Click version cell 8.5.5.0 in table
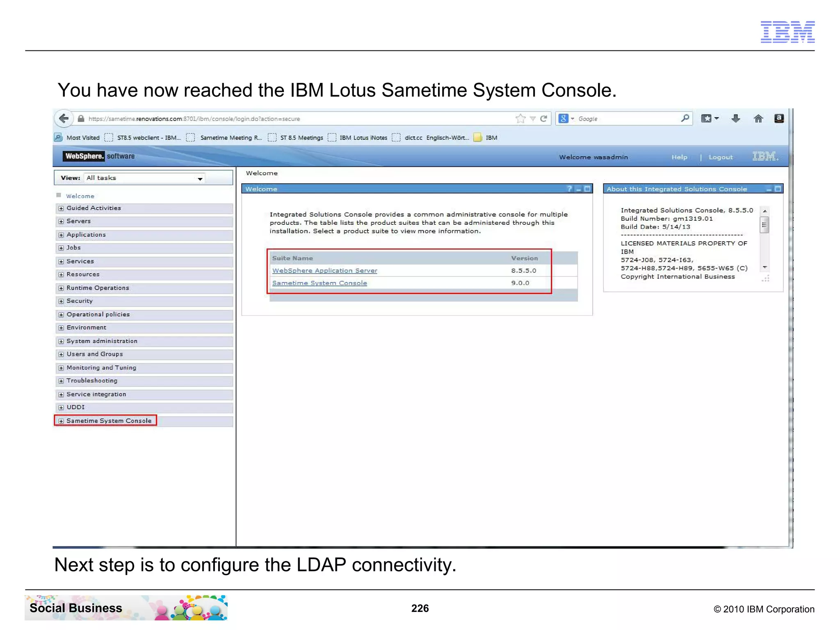Viewport: 840px width, 630px height. click(x=523, y=271)
